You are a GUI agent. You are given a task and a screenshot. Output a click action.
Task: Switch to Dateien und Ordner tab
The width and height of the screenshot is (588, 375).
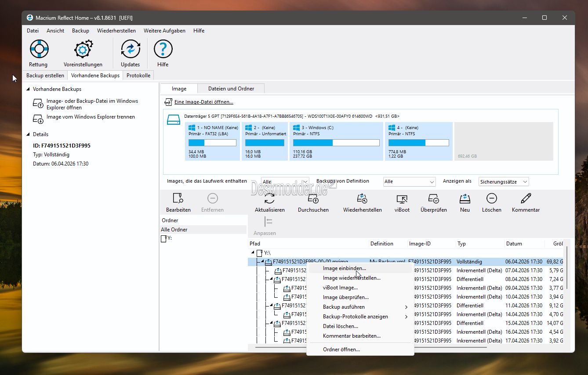tap(231, 89)
